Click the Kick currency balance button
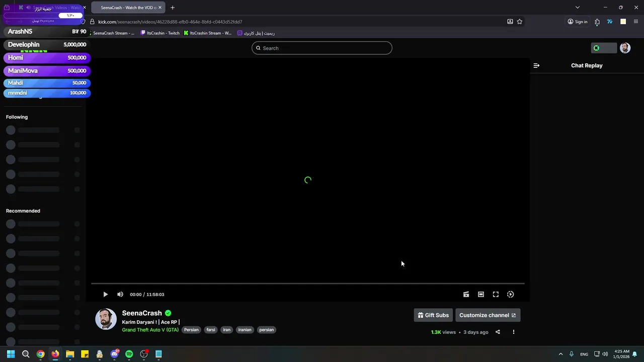 pyautogui.click(x=604, y=48)
